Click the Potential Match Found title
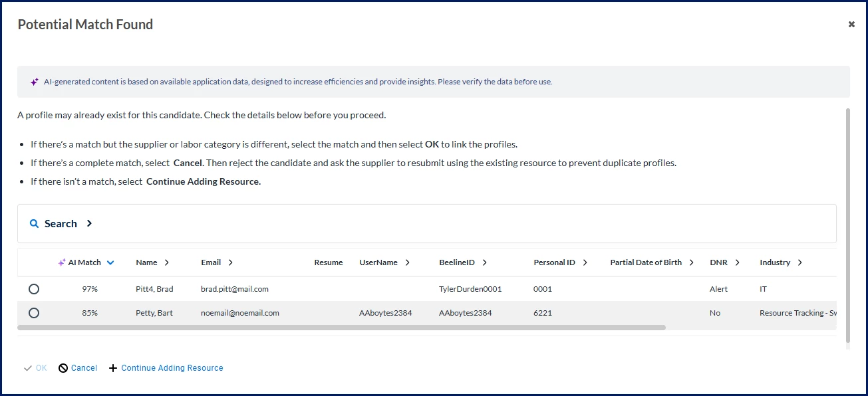This screenshot has height=396, width=868. coord(85,25)
